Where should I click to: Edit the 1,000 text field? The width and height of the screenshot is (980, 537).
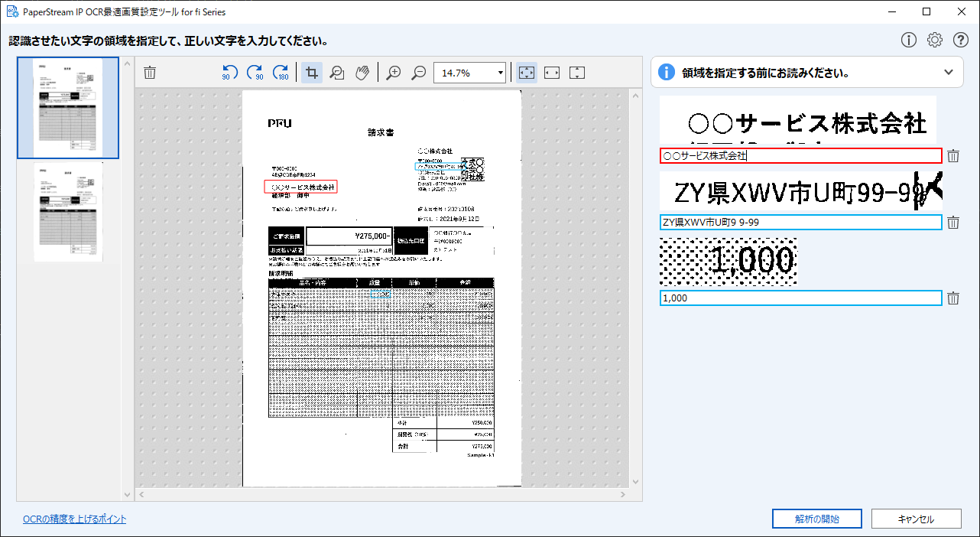click(801, 298)
